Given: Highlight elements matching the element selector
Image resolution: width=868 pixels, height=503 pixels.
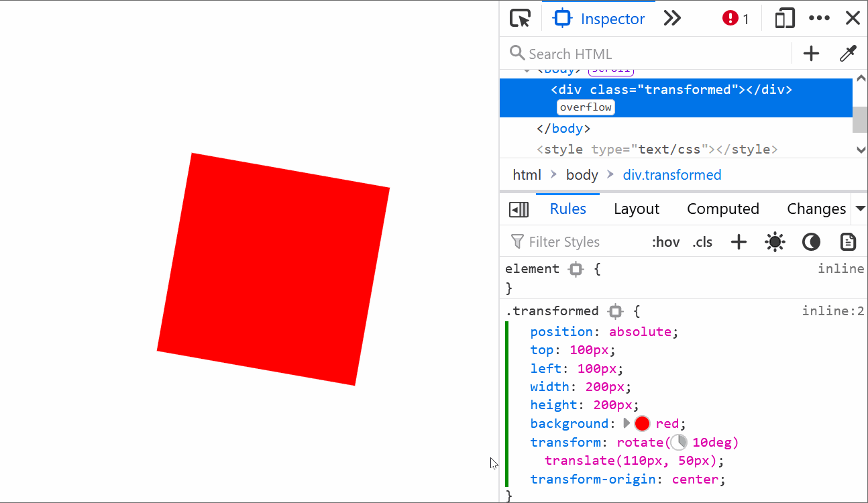Looking at the screenshot, I should tap(576, 269).
